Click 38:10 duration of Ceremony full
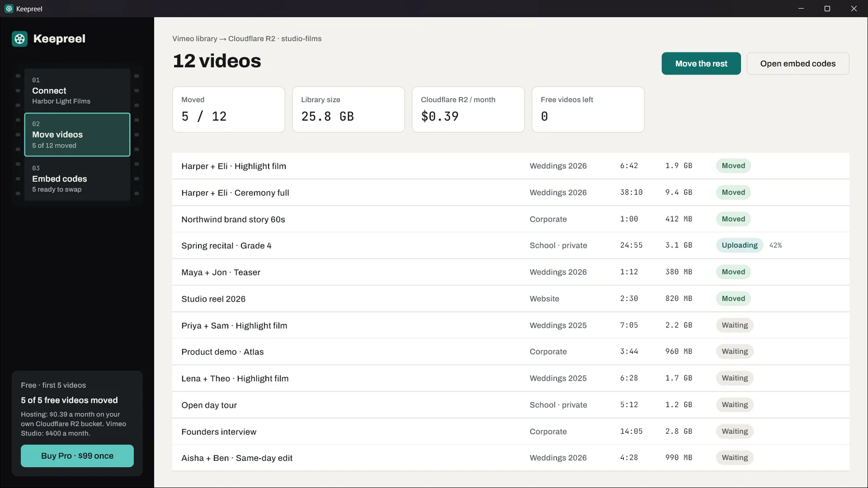The image size is (868, 488). pyautogui.click(x=631, y=192)
